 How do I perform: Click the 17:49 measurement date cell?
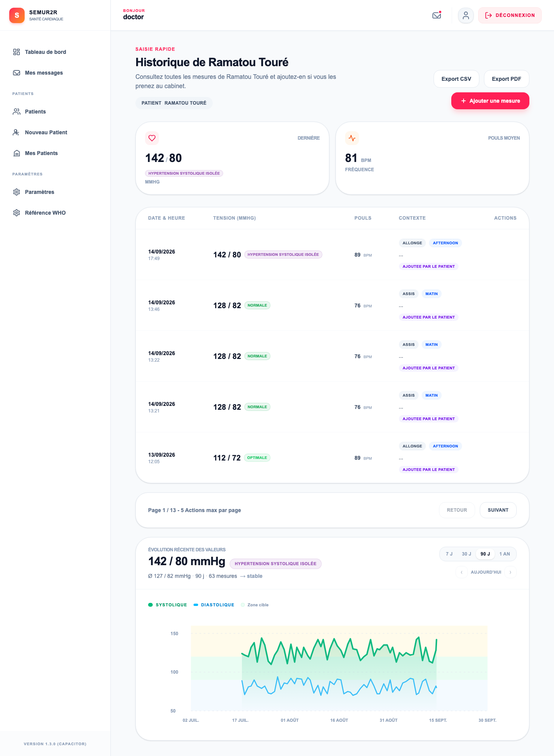coord(162,255)
